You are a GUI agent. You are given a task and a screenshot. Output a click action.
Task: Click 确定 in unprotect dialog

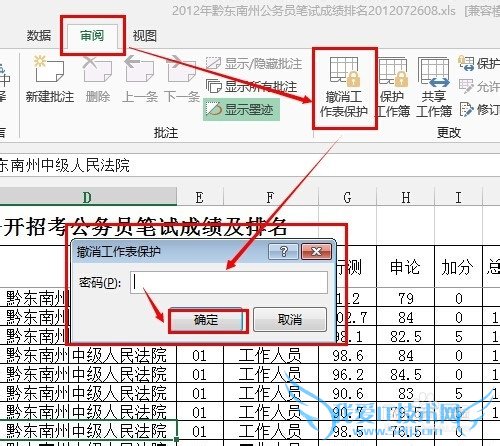pos(206,320)
